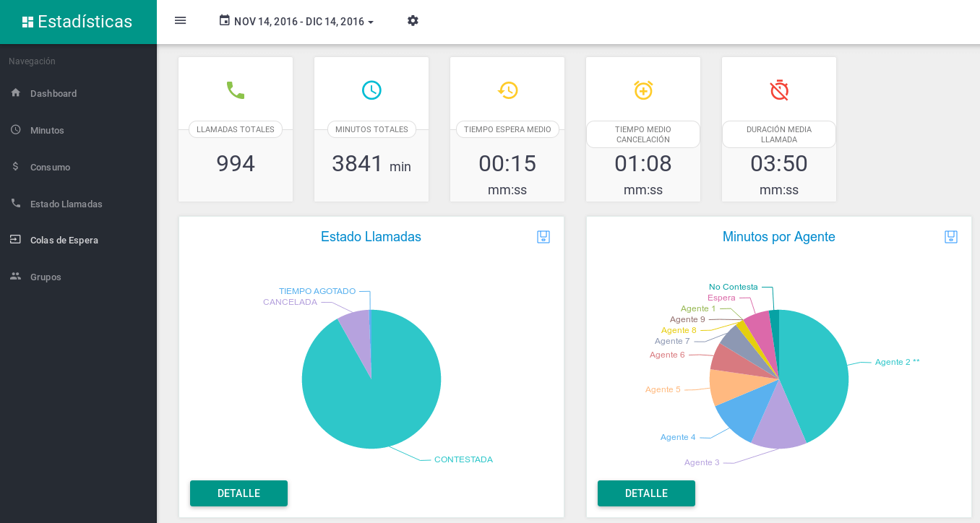
Task: Click the red timer-off icon on Duración Media Llamada
Action: pyautogui.click(x=779, y=90)
